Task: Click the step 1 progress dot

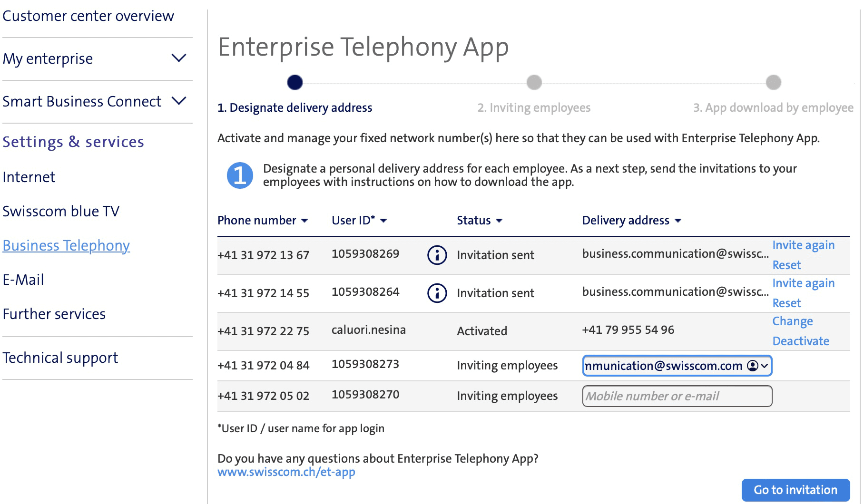Action: [295, 82]
